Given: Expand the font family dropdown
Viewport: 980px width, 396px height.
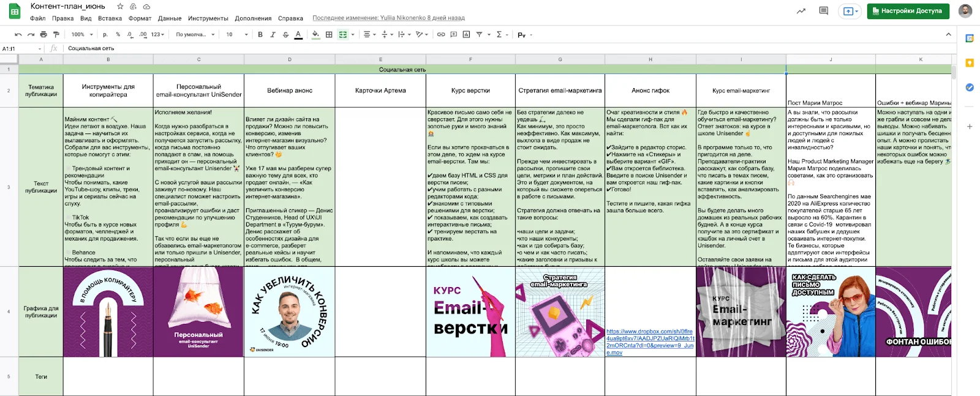Looking at the screenshot, I should [x=195, y=35].
